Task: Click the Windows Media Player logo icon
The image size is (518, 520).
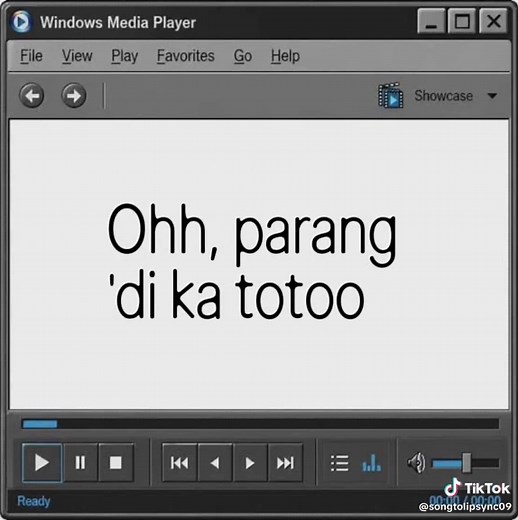Action: tap(21, 22)
